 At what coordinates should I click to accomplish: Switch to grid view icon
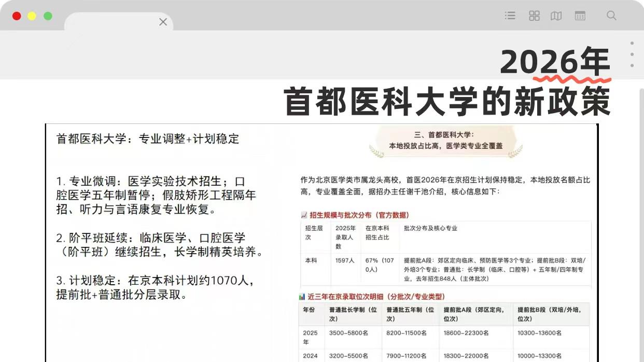tap(534, 16)
